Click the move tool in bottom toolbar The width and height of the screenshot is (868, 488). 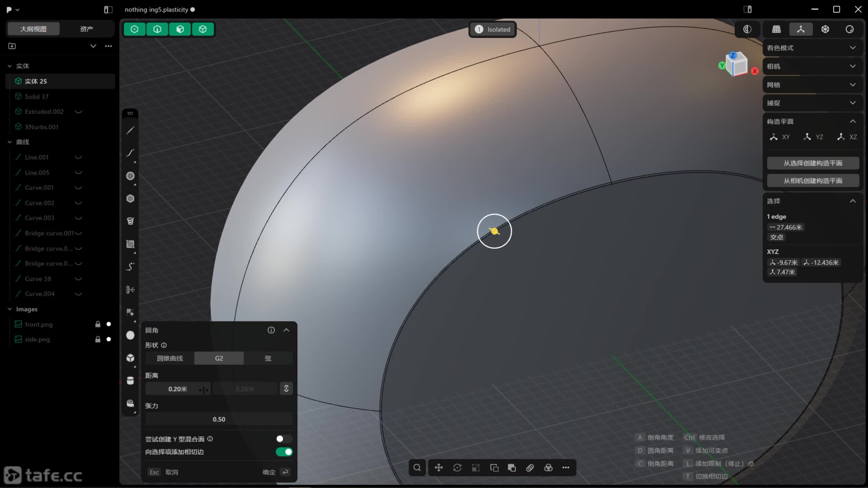click(x=439, y=468)
